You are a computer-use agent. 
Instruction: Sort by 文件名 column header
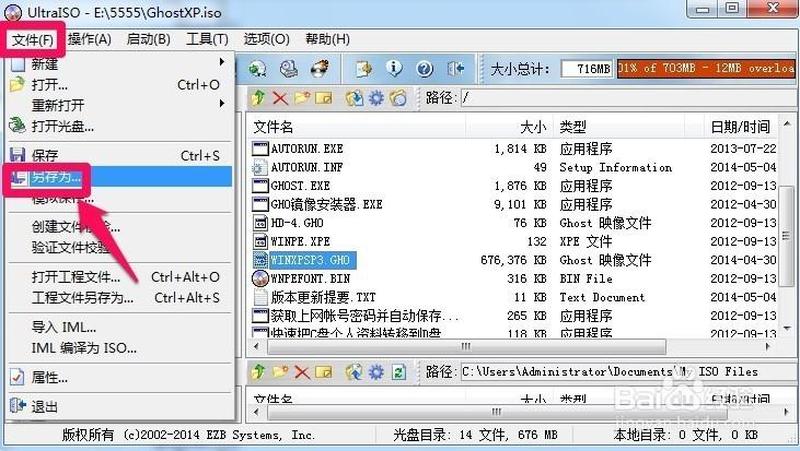point(357,127)
